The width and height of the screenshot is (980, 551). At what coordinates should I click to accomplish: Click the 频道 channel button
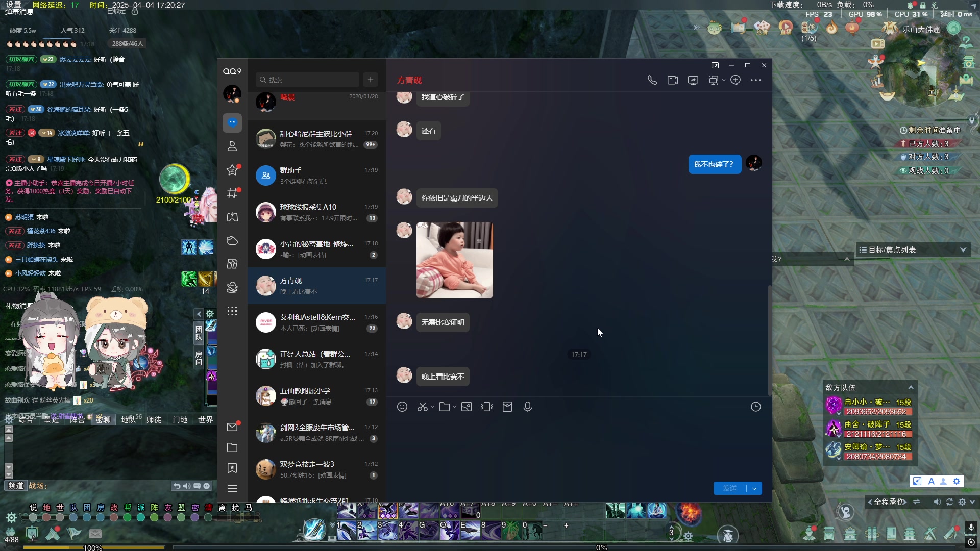point(15,486)
